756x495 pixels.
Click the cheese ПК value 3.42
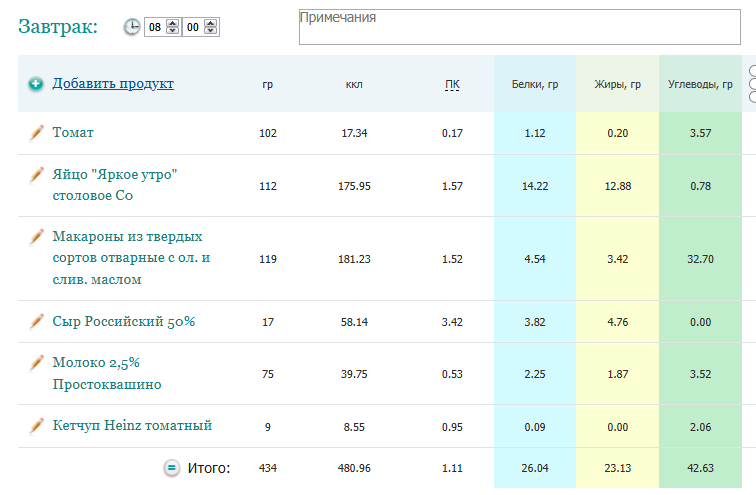tap(452, 322)
